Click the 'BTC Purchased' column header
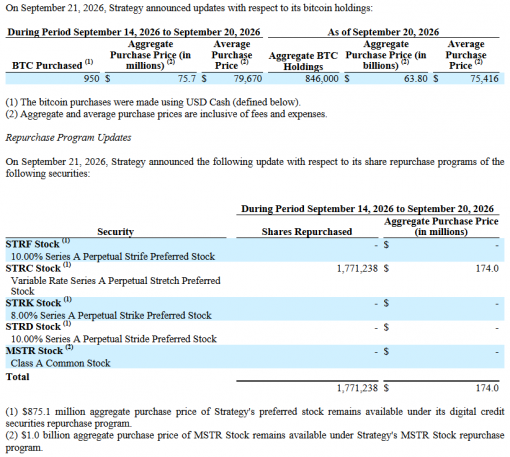The width and height of the screenshot is (510, 457). click(52, 65)
